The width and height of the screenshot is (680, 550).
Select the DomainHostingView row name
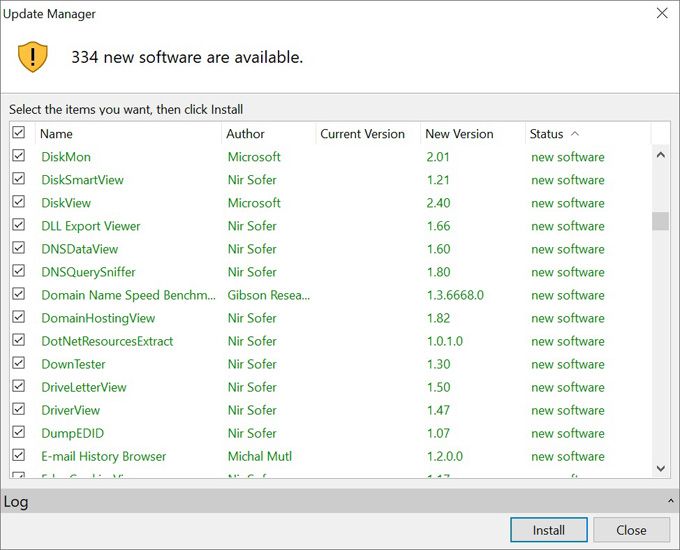pos(98,318)
